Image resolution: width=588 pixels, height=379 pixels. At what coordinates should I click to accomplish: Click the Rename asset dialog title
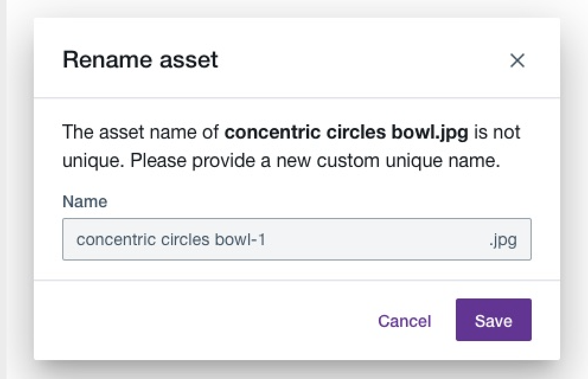pyautogui.click(x=140, y=59)
